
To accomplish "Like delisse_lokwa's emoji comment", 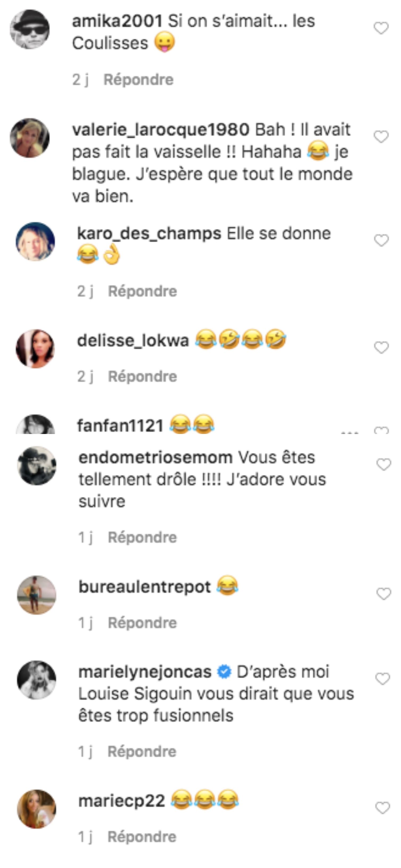I will click(381, 347).
